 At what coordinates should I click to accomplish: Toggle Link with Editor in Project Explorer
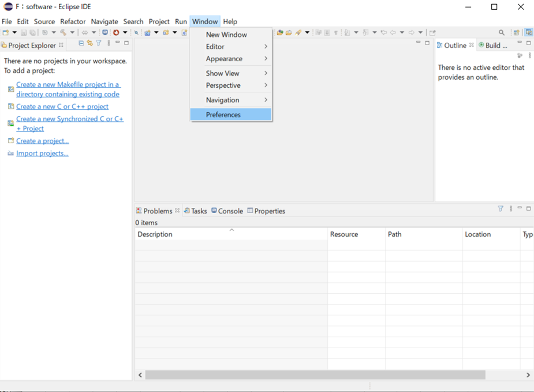(x=89, y=43)
